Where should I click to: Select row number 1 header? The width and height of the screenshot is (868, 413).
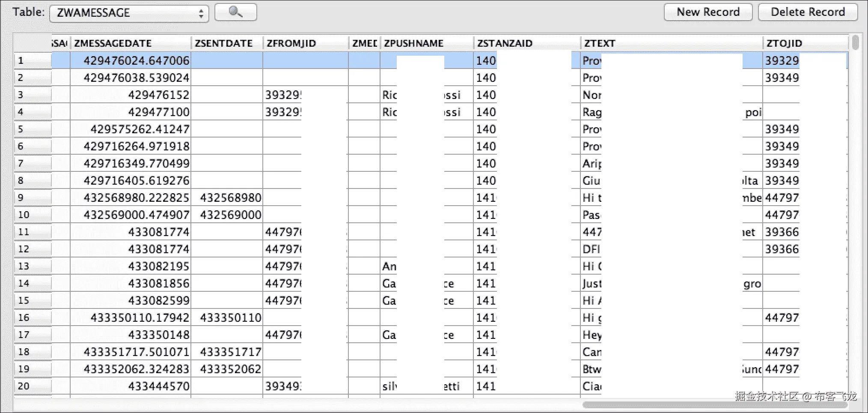(33, 60)
